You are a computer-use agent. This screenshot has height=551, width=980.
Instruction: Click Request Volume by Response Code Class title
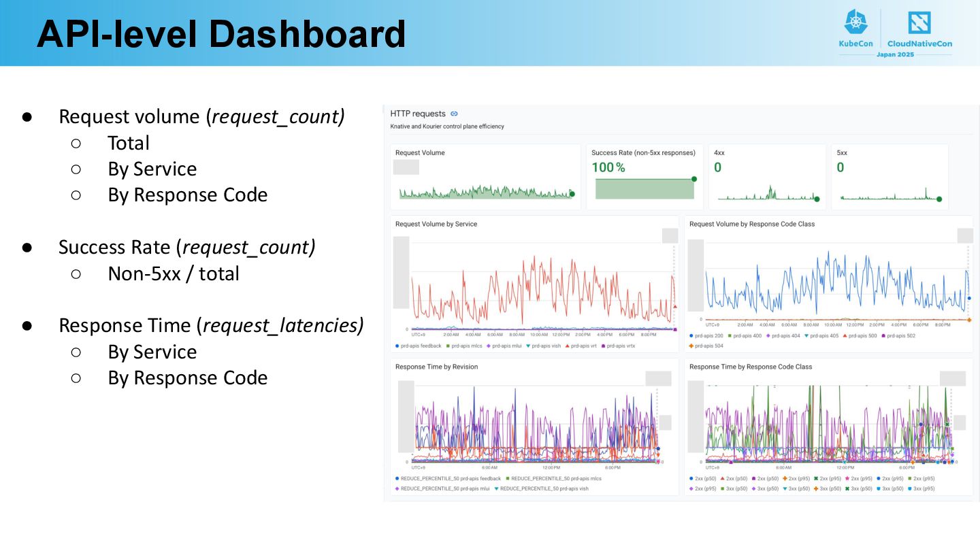752,224
